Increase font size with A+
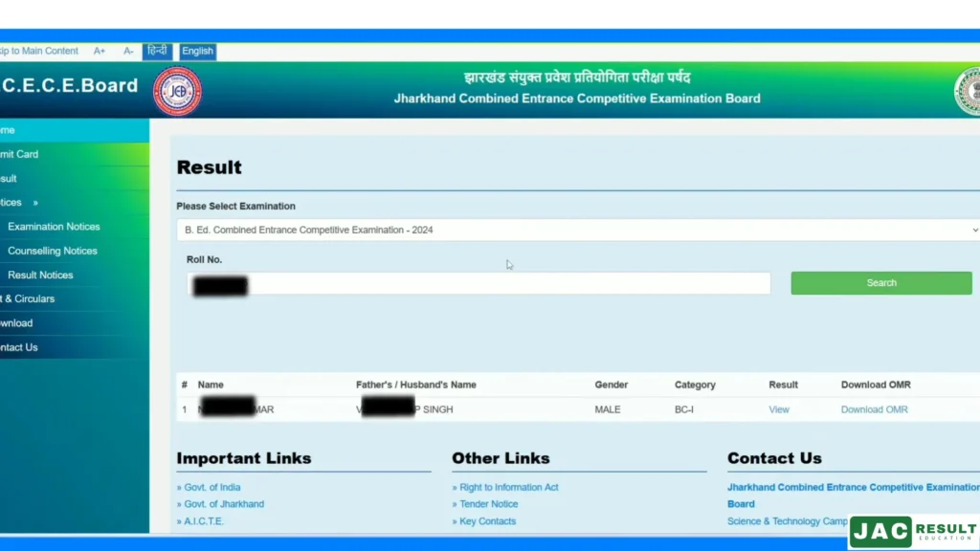The image size is (980, 551). click(x=100, y=52)
